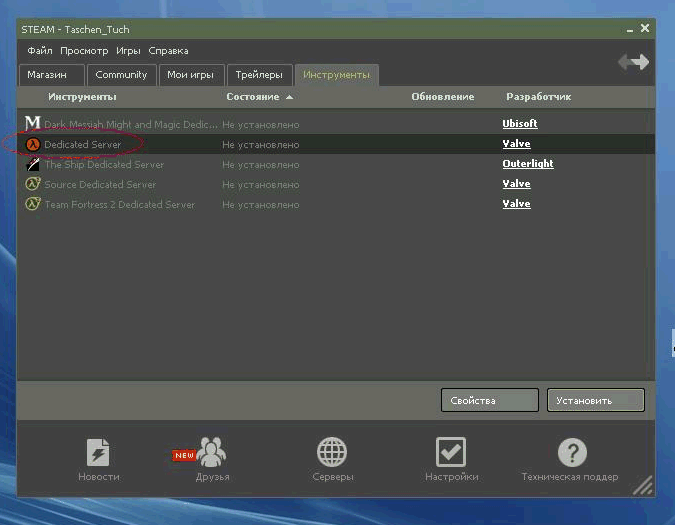Image resolution: width=675 pixels, height=525 pixels.
Task: Click the back/forward navigation arrows icon
Action: 633,62
